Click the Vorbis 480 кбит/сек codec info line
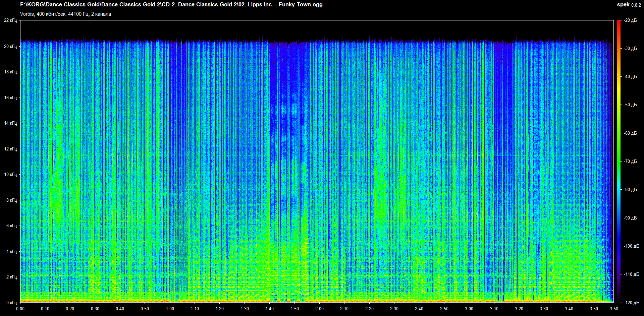Viewport: 644px width, 316px height. (65, 14)
